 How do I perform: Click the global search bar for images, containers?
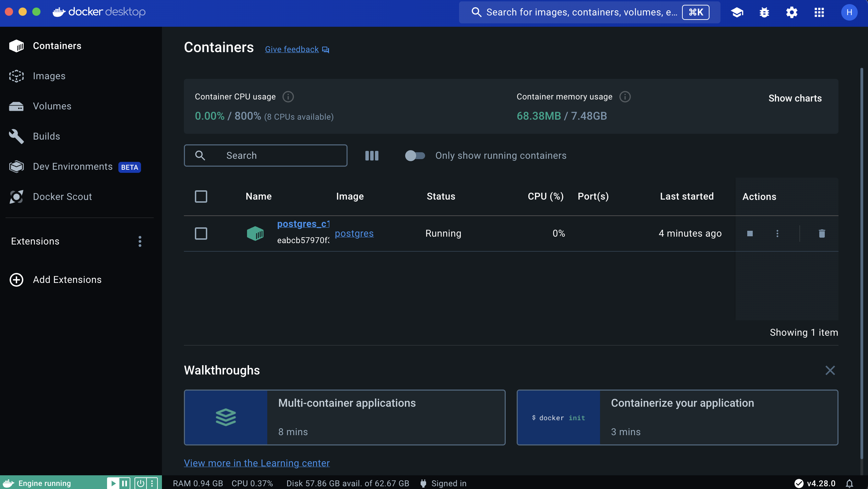point(589,12)
